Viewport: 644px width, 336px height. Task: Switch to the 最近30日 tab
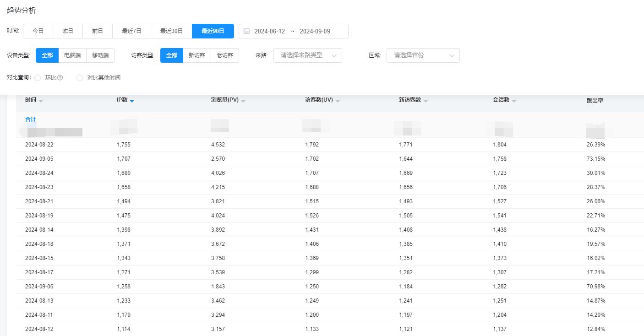[171, 31]
